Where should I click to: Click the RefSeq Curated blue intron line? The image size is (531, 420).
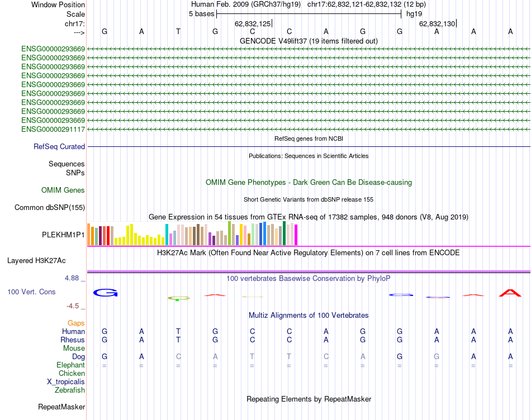point(309,146)
